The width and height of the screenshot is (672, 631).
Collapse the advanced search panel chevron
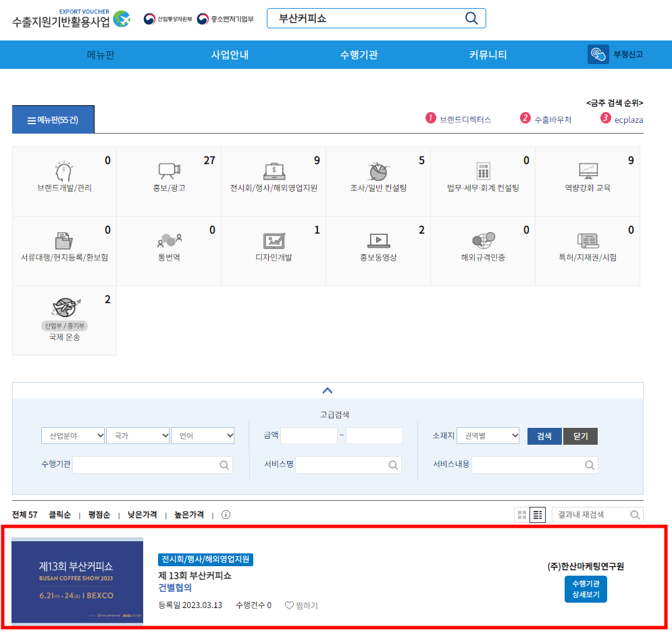tap(328, 390)
